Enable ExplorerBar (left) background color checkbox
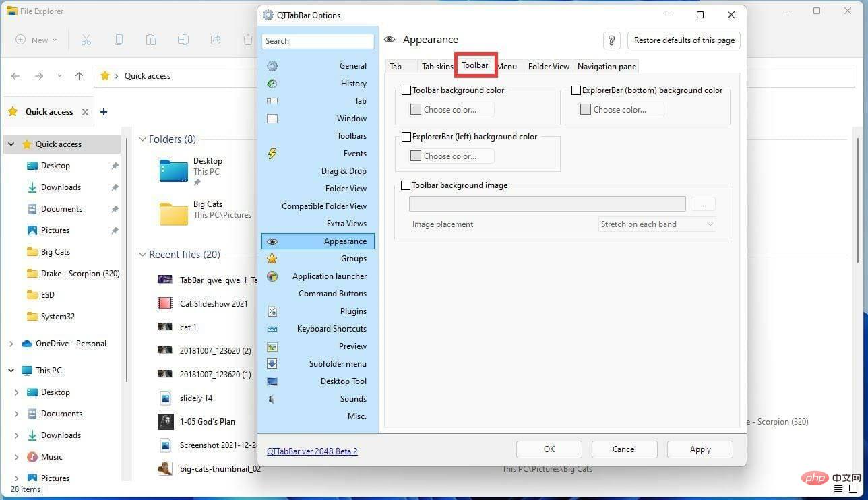This screenshot has width=868, height=500. point(406,137)
